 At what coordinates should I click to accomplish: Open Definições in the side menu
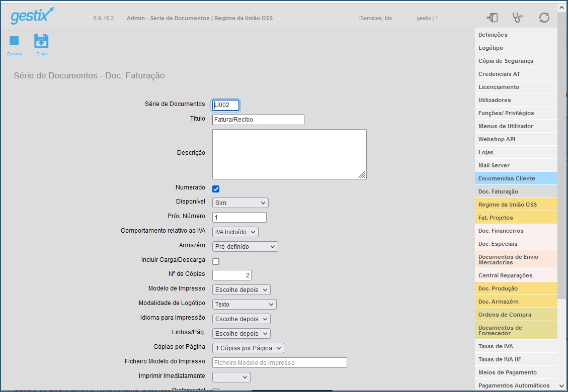[x=516, y=35]
